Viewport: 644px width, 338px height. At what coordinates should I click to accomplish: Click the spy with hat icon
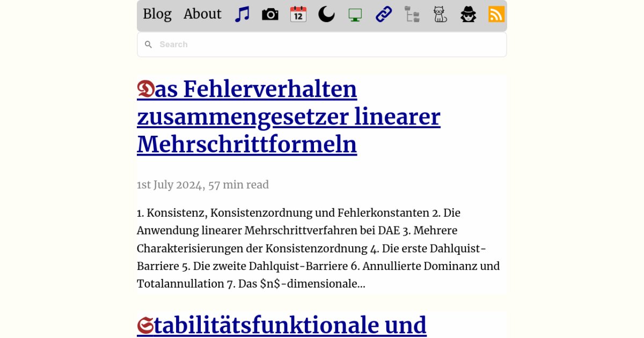coord(469,14)
